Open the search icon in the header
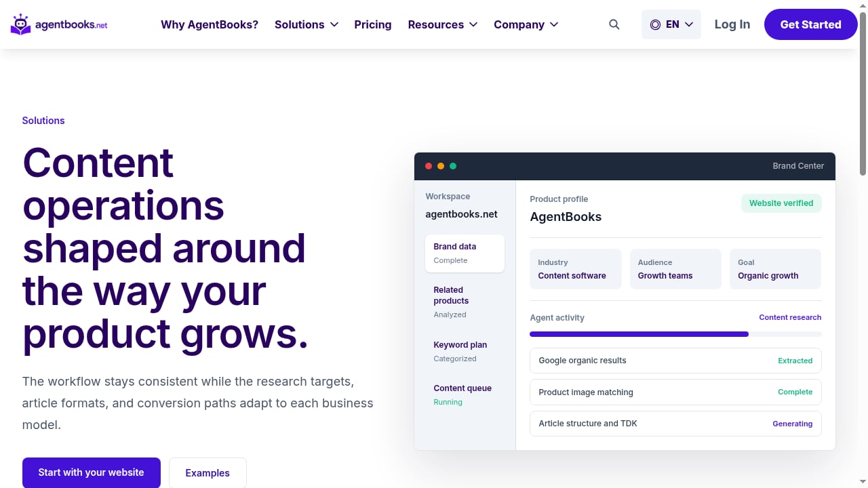868x488 pixels. point(614,24)
